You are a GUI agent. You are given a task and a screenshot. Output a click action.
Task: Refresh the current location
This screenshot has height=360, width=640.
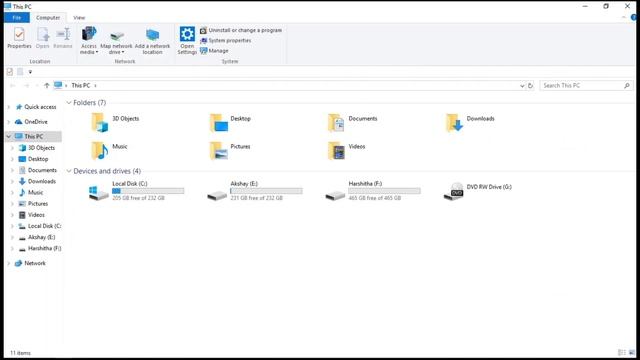[530, 85]
